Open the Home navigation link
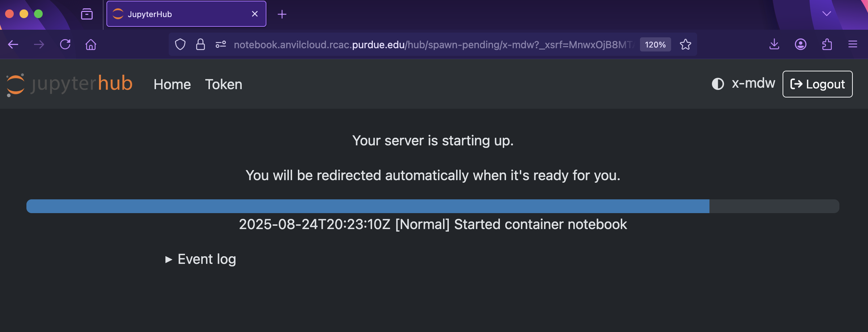Screen dimensions: 868x332 (x=172, y=84)
